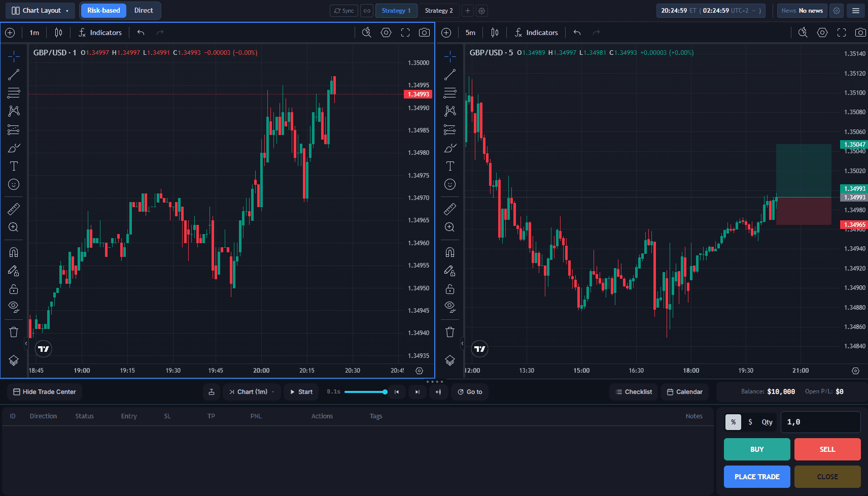Image resolution: width=868 pixels, height=496 pixels.
Task: Select the brush tool on left chart
Action: point(14,148)
